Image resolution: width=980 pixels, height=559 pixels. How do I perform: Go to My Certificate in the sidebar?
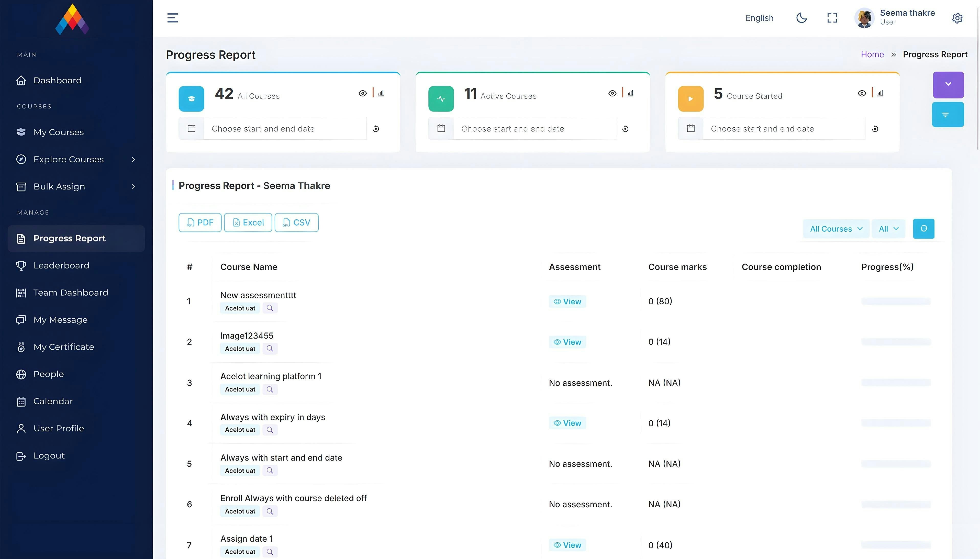[63, 347]
